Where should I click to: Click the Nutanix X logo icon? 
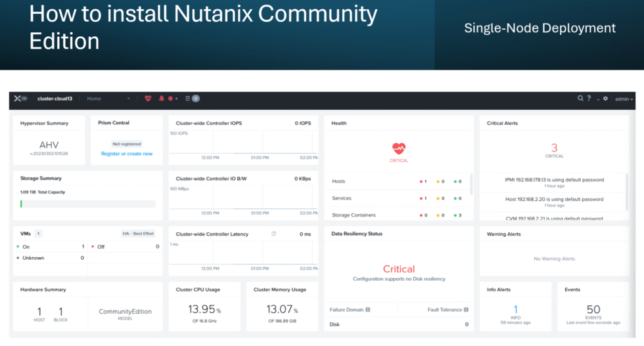click(x=17, y=99)
